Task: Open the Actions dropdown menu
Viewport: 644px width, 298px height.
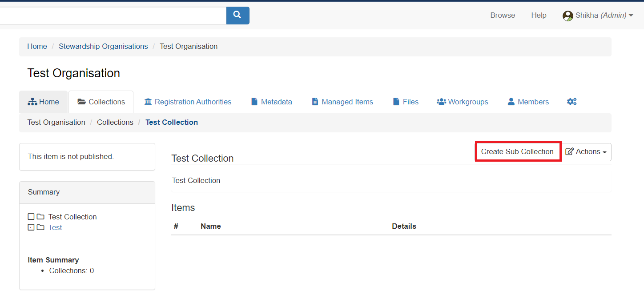Action: coord(586,152)
